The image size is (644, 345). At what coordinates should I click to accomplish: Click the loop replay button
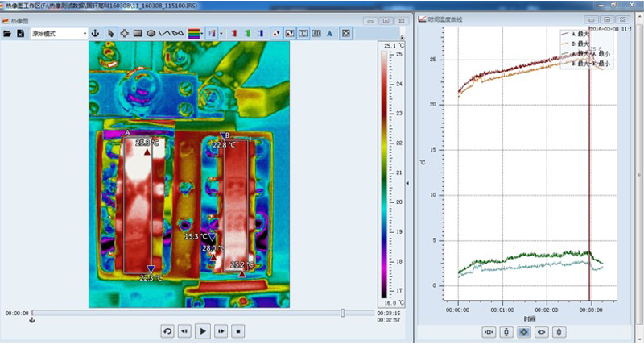coord(167,330)
